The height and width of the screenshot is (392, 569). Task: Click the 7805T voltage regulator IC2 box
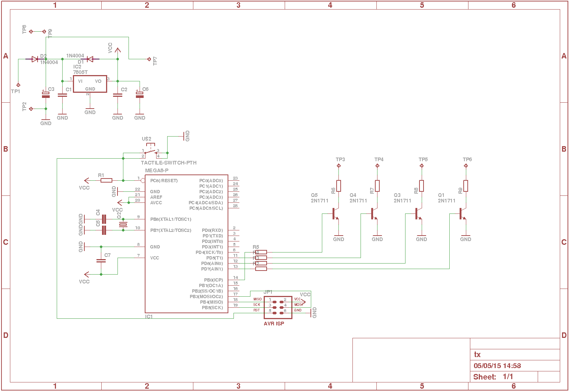[90, 84]
